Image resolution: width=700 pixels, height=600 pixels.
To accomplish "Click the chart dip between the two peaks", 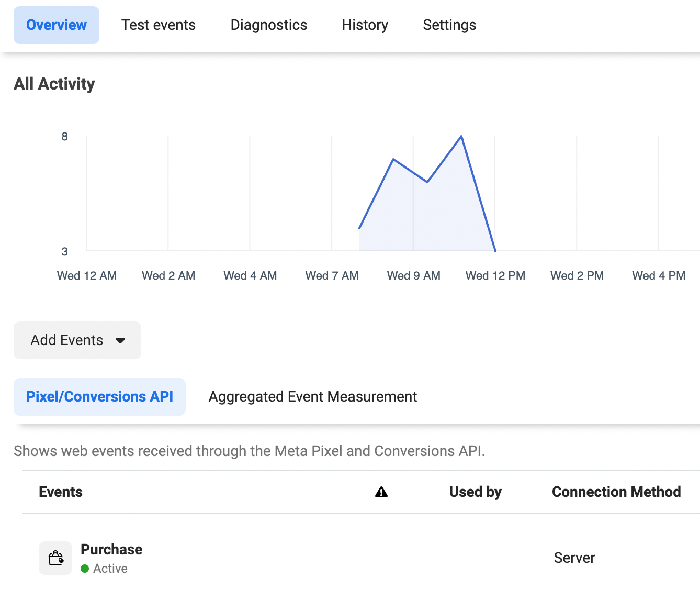I will pyautogui.click(x=427, y=182).
